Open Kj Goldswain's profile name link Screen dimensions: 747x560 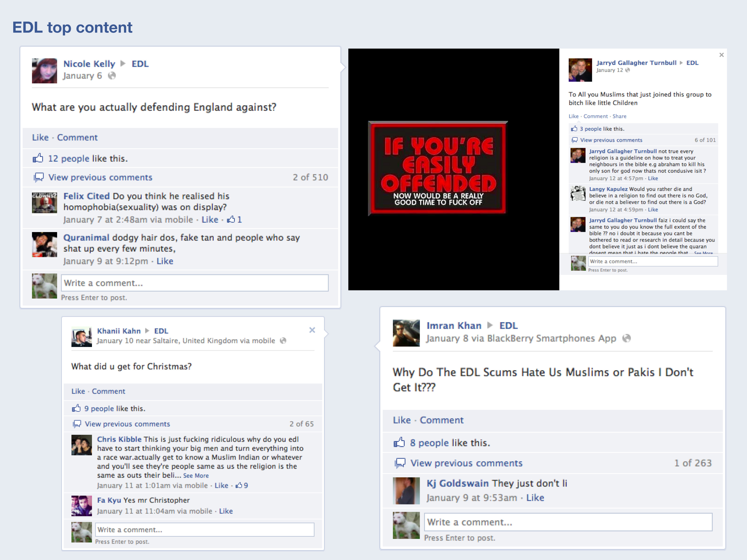point(457,483)
